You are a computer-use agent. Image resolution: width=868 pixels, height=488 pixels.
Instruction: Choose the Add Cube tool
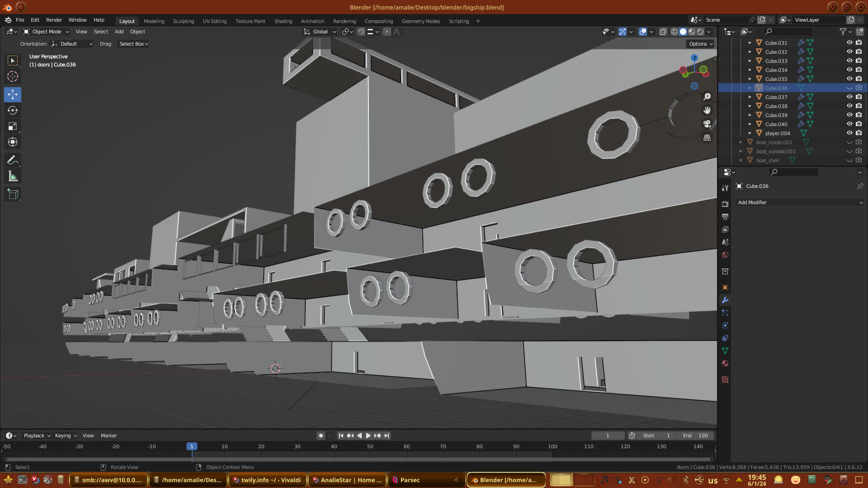(13, 194)
